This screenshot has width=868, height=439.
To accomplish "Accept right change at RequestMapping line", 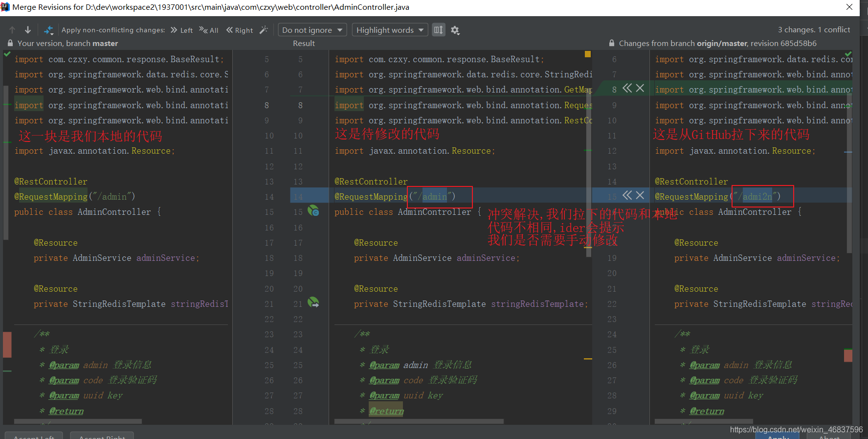I will (x=627, y=195).
